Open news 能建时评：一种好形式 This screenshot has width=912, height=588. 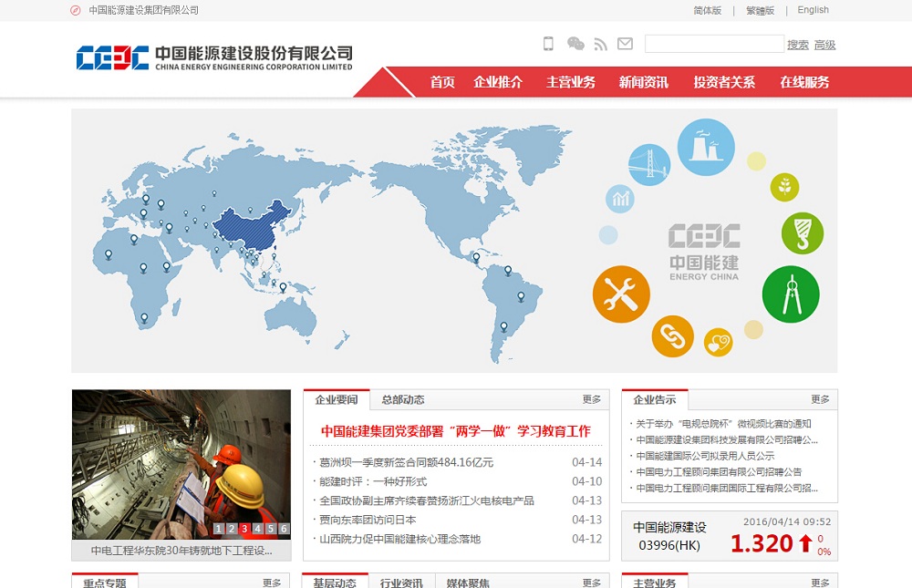click(x=373, y=481)
